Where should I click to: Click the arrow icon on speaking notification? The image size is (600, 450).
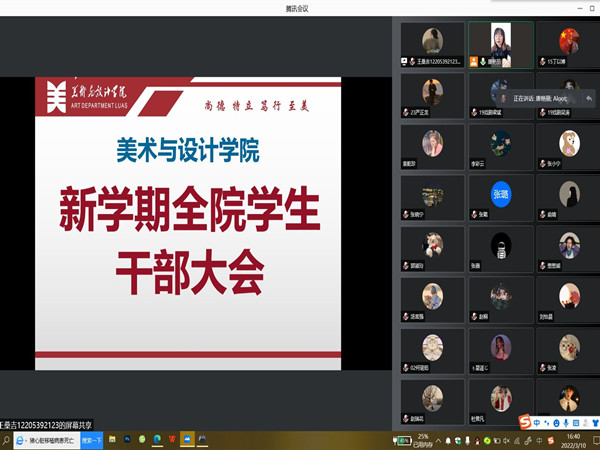point(589,99)
